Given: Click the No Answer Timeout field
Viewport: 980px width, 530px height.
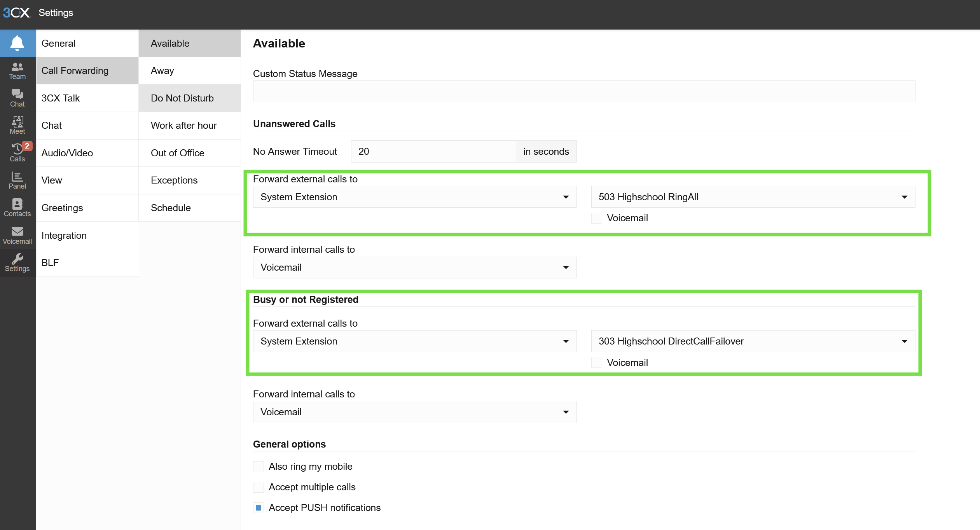Looking at the screenshot, I should click(433, 152).
